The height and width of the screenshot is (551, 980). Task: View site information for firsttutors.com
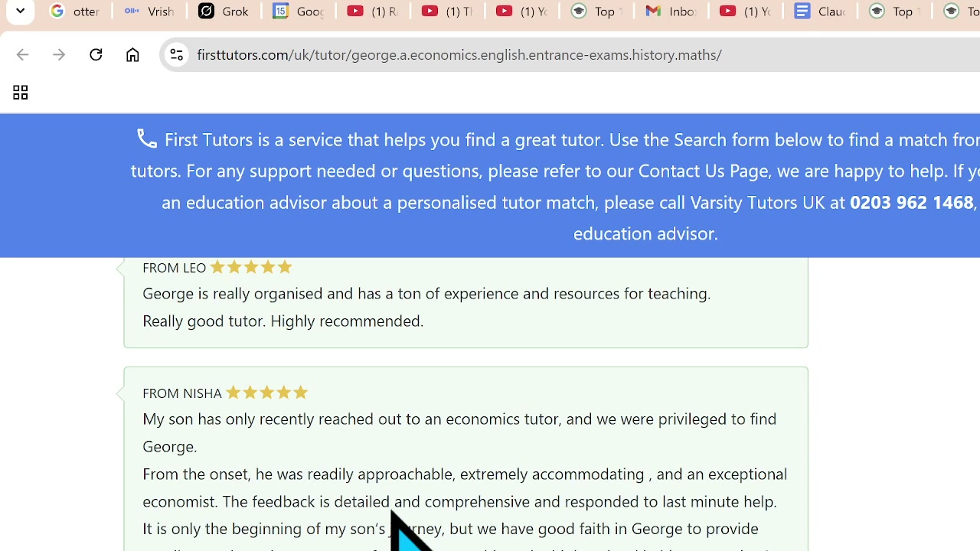click(x=176, y=55)
